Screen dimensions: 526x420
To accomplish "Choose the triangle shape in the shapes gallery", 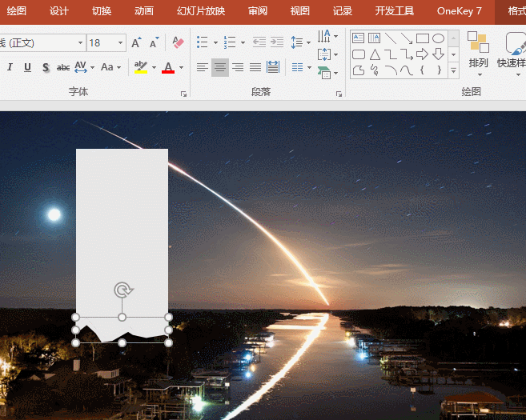I will click(375, 54).
